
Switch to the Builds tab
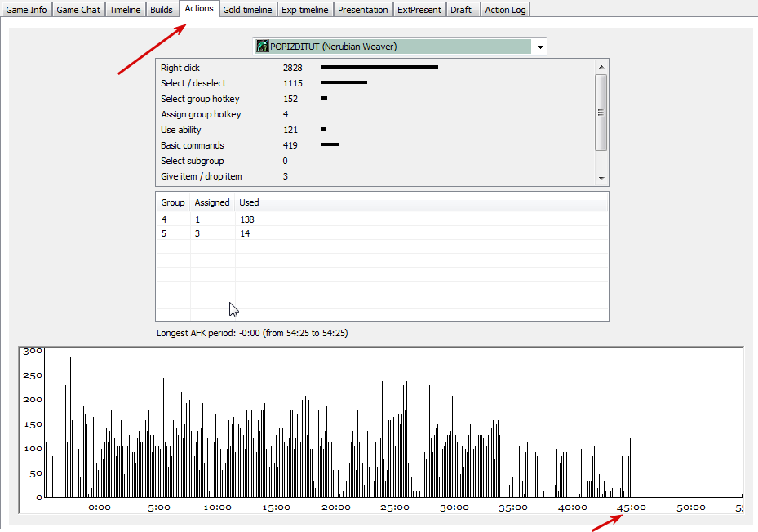point(162,10)
